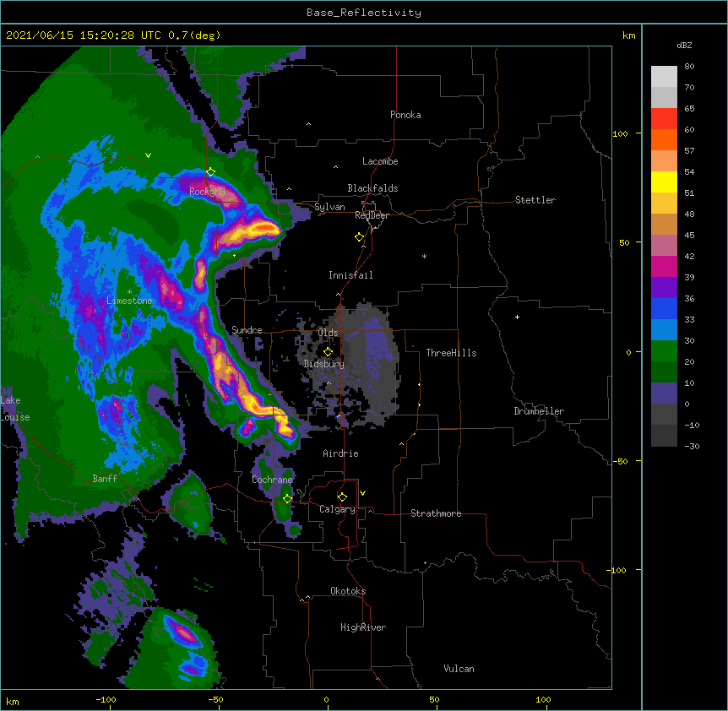Image resolution: width=728 pixels, height=711 pixels.
Task: Pick the slate purple 0-10 dBZ swatch
Action: (664, 393)
